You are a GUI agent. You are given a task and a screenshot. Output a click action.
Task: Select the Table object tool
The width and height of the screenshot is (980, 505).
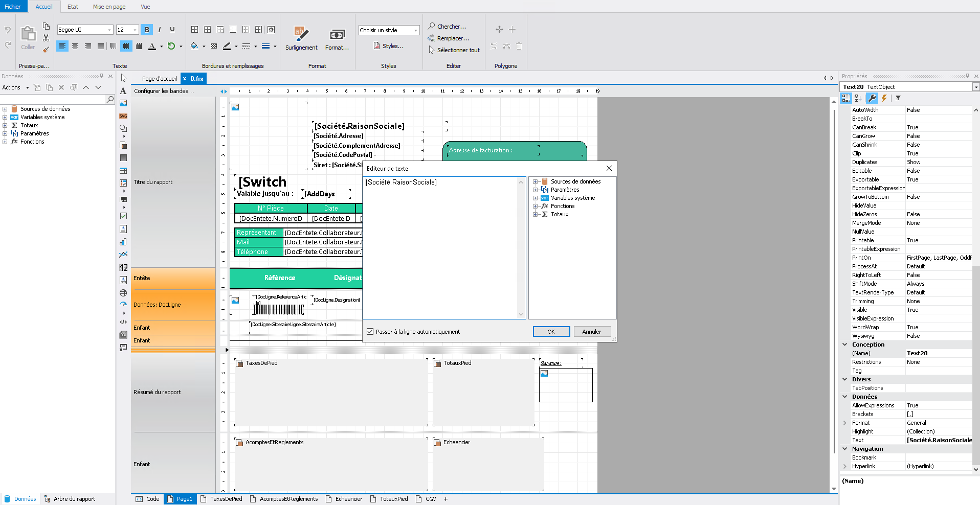coord(123,171)
